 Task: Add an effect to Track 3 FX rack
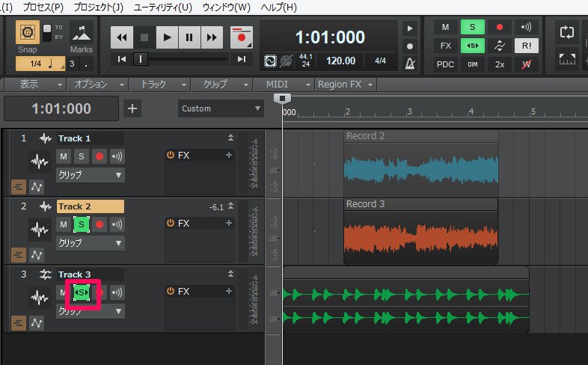[x=229, y=291]
